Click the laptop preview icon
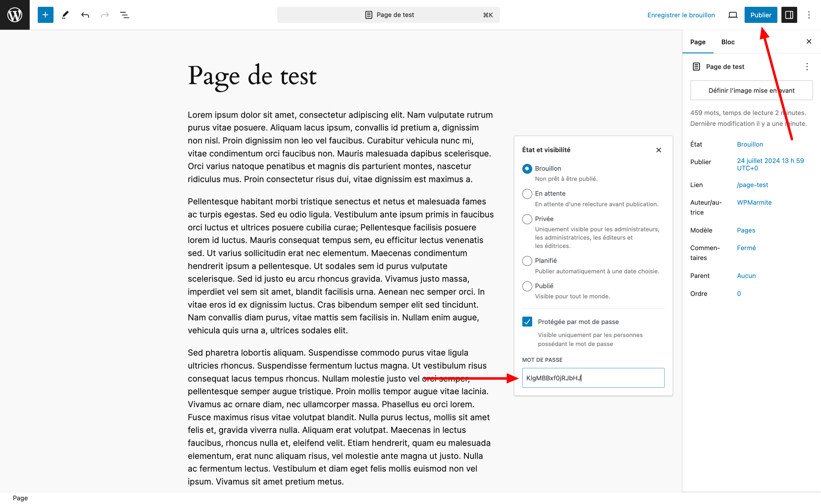821x504 pixels. click(732, 15)
